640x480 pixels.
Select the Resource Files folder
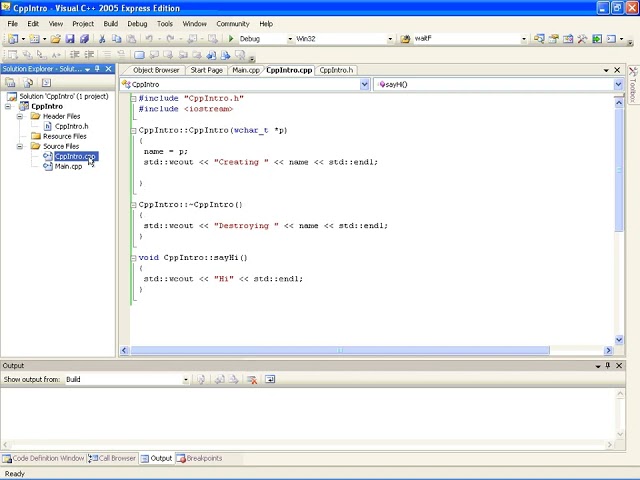(x=64, y=136)
